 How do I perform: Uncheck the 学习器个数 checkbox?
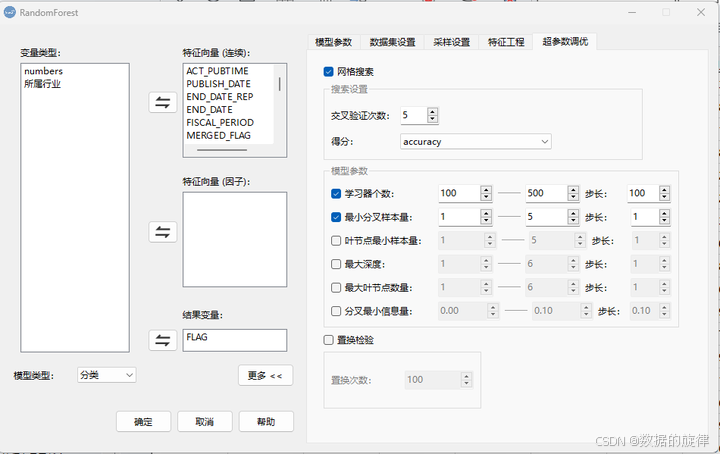pyautogui.click(x=336, y=194)
